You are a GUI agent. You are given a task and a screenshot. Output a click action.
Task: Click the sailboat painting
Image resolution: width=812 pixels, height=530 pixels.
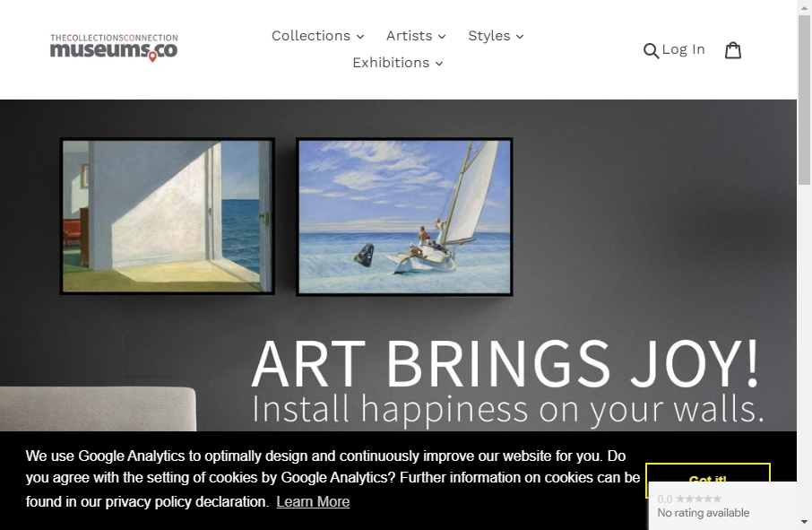coord(404,217)
